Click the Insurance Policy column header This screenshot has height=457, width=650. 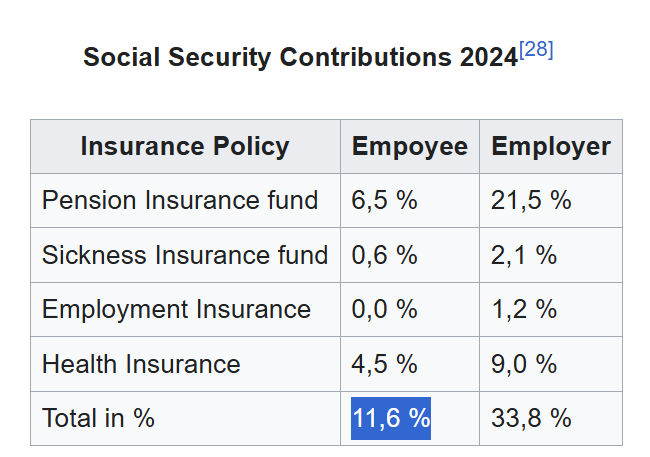pos(185,147)
